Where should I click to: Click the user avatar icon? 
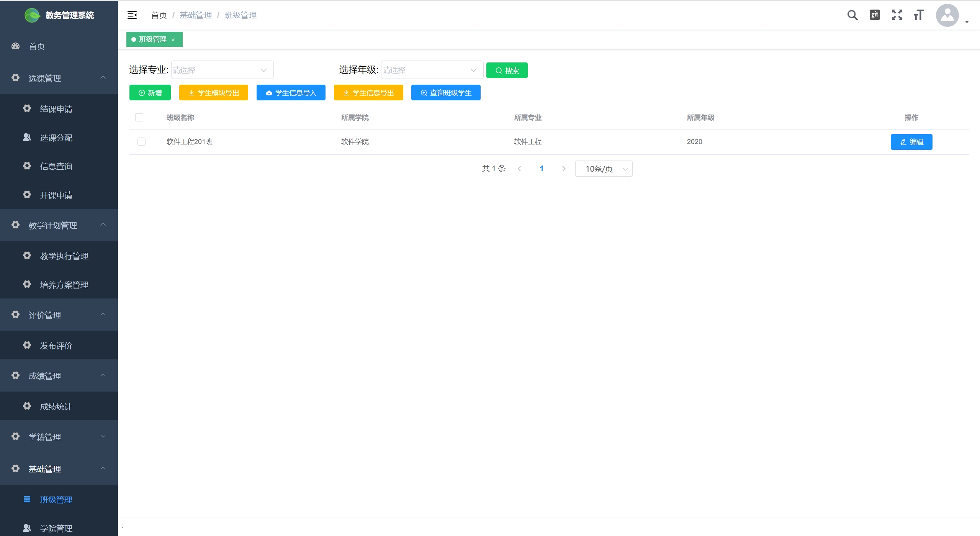[x=947, y=15]
